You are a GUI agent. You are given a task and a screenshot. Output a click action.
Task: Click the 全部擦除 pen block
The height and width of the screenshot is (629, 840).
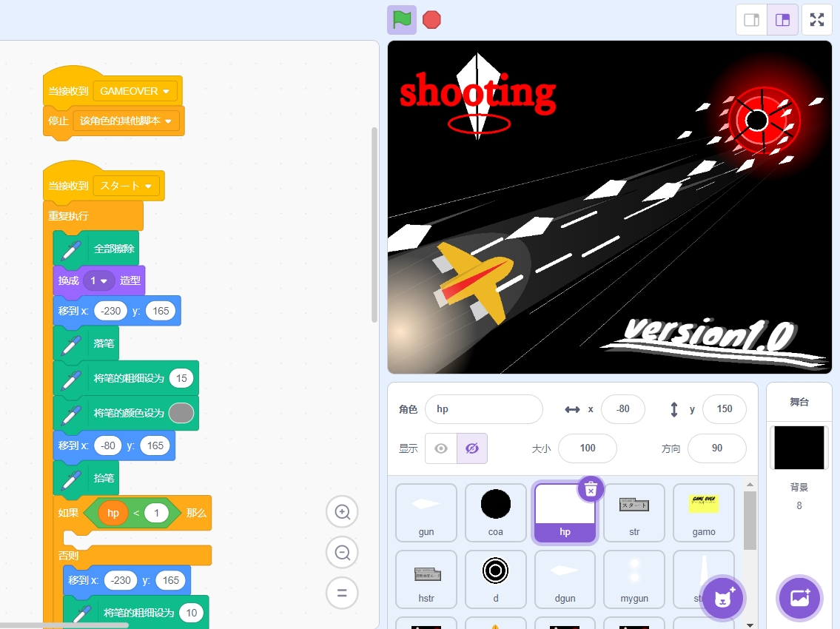pos(96,249)
